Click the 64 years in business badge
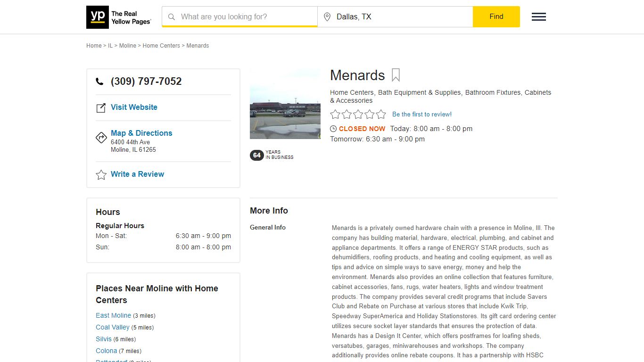Screen dimensions: 644x362 coord(272,155)
